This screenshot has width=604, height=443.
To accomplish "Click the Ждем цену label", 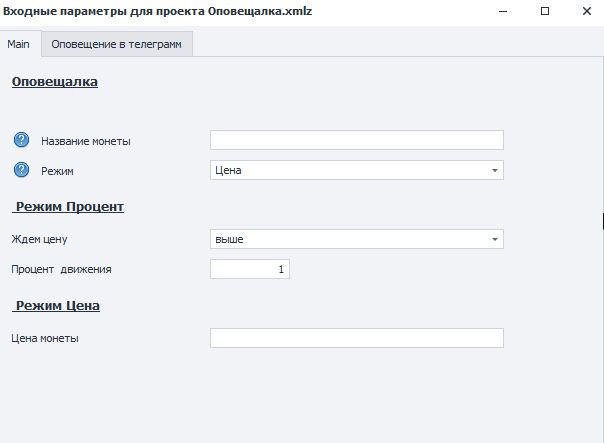I will (x=39, y=240).
